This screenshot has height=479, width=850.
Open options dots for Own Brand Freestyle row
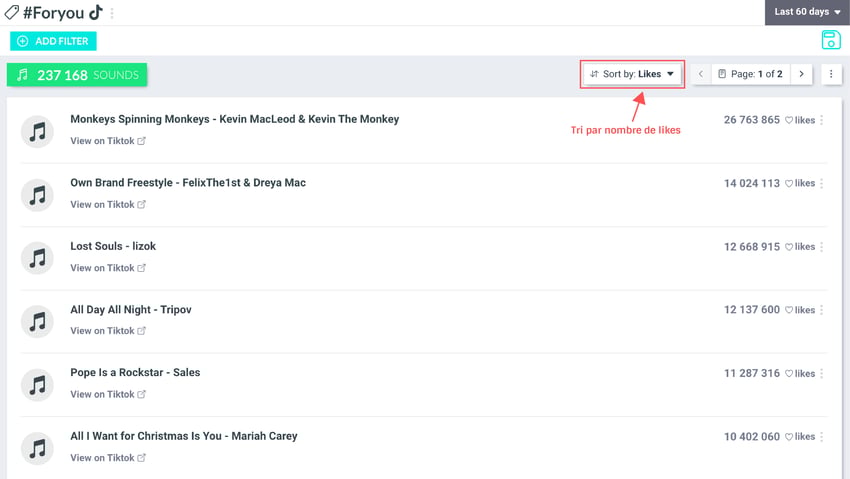point(822,183)
